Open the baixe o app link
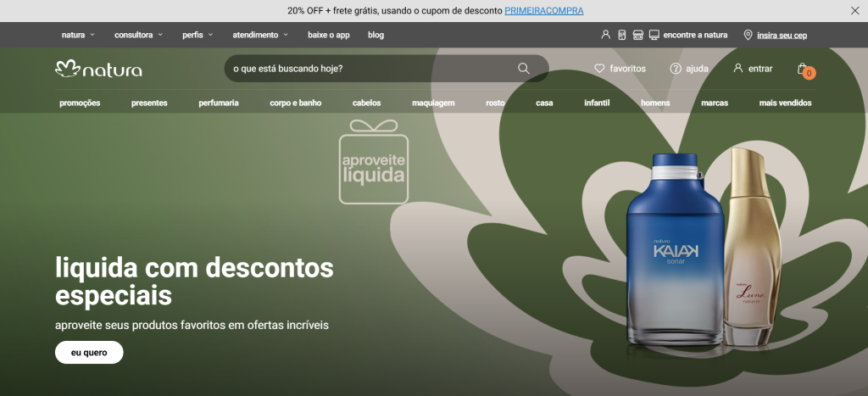The height and width of the screenshot is (396, 868). pos(329,35)
